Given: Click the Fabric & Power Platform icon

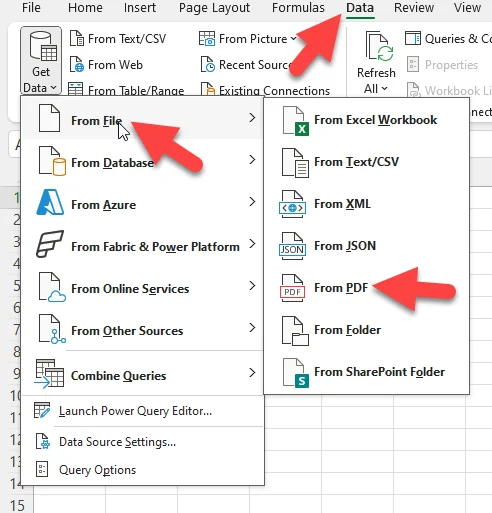Looking at the screenshot, I should 50,244.
